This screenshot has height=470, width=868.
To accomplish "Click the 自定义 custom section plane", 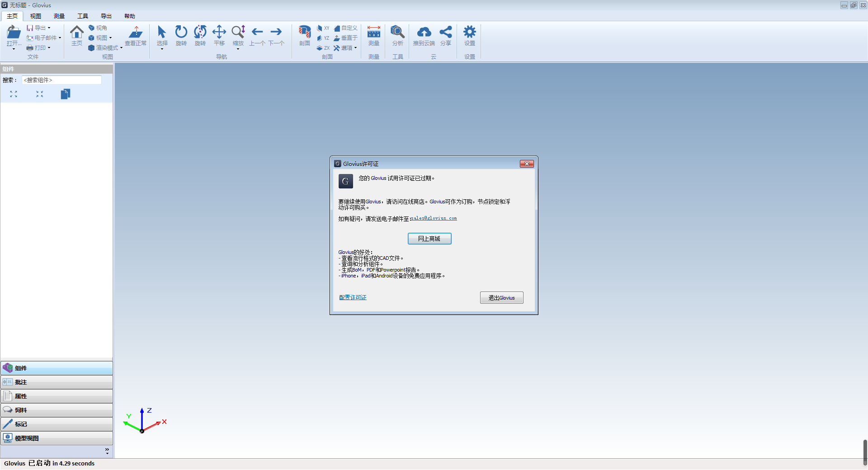I will [x=346, y=28].
